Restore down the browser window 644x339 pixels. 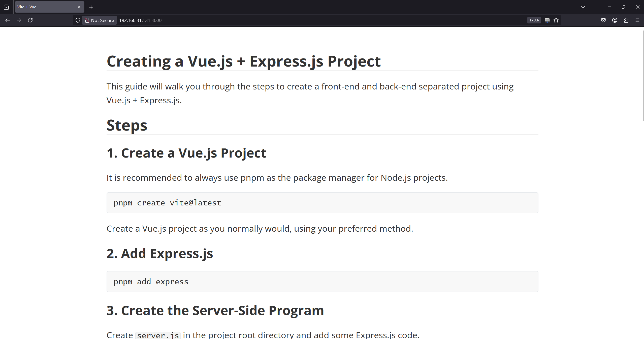pyautogui.click(x=623, y=7)
